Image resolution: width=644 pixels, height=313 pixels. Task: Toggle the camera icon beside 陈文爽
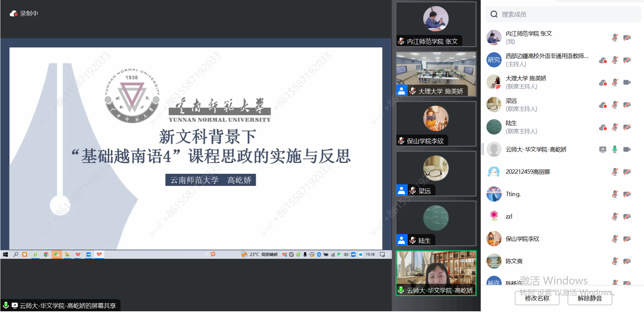[x=627, y=261]
